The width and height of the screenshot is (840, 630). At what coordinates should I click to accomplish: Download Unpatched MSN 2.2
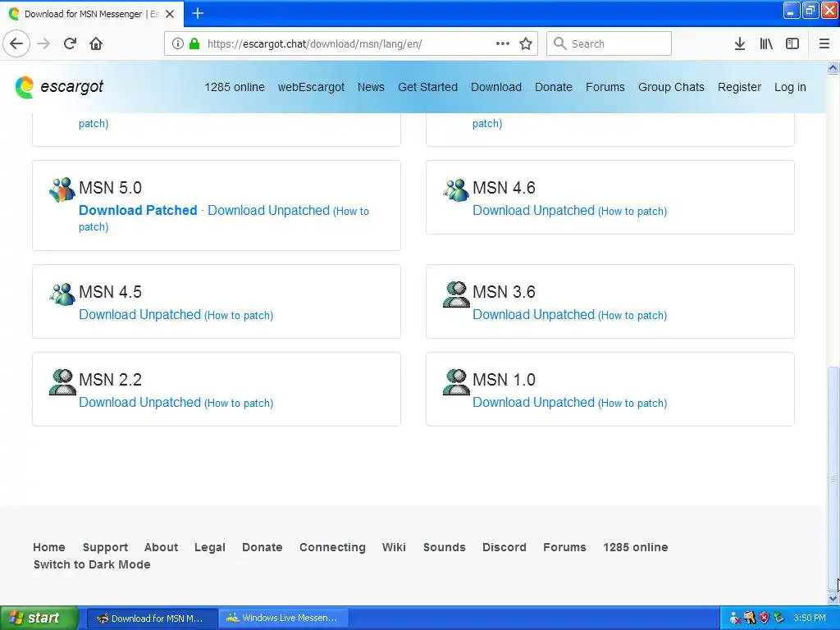pos(139,402)
